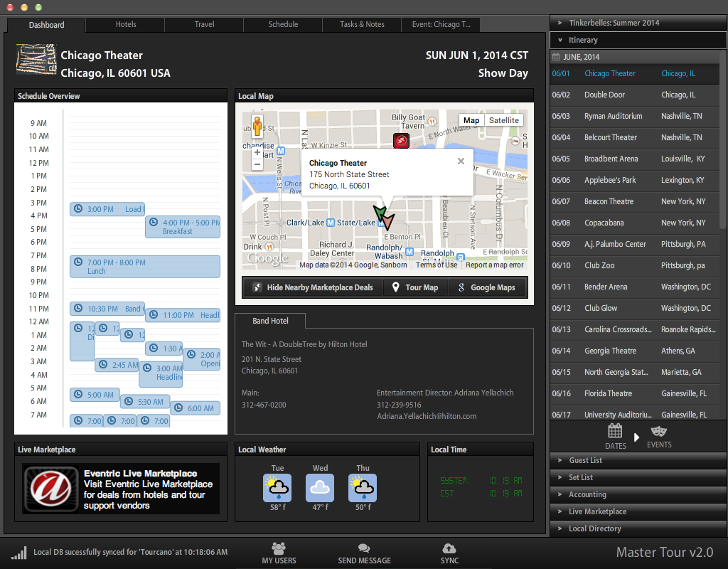728x569 pixels.
Task: Open the 2:45 AM schedule event
Action: click(x=117, y=365)
